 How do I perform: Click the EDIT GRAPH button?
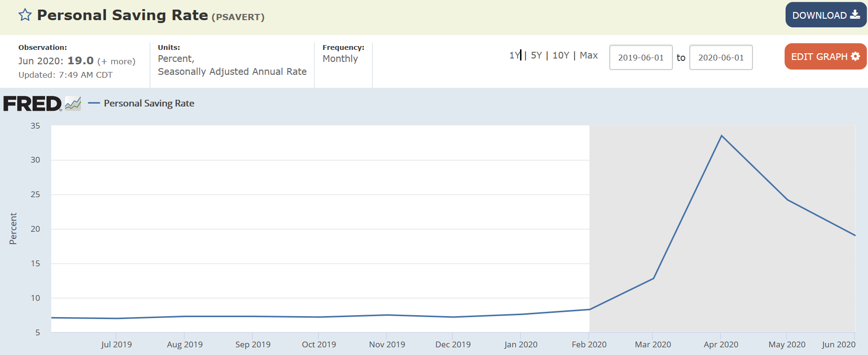pos(825,57)
